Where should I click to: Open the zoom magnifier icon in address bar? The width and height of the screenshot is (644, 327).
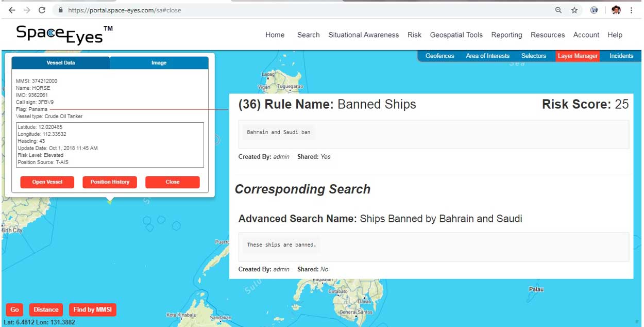tap(558, 10)
